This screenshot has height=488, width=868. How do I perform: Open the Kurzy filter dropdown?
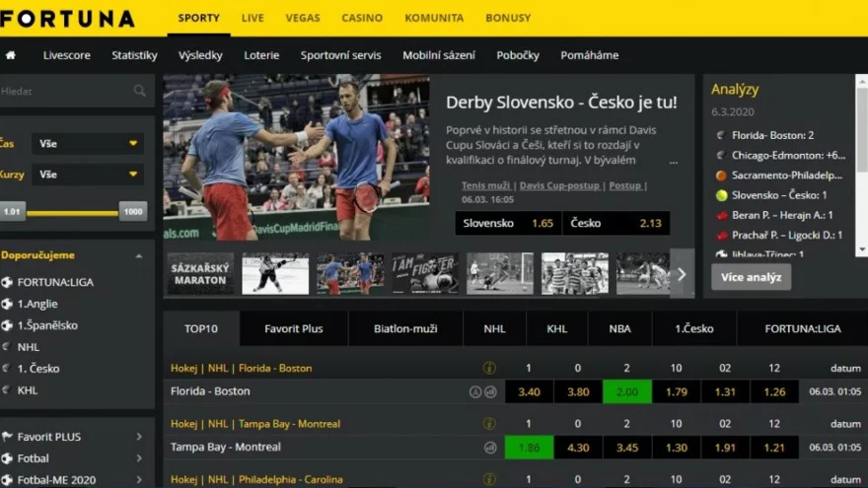[x=87, y=175]
